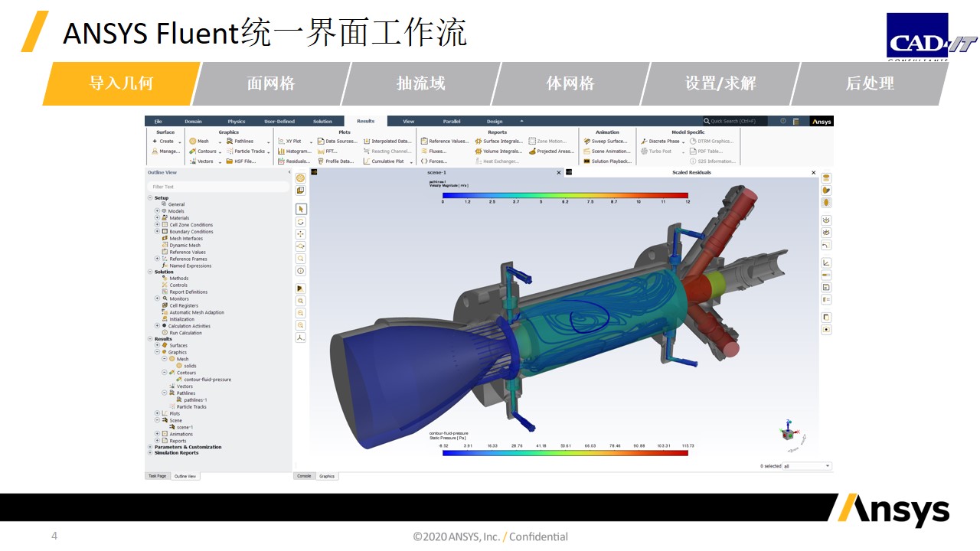980x551 pixels.
Task: Expand the Parameters & Customization section
Action: click(x=150, y=447)
